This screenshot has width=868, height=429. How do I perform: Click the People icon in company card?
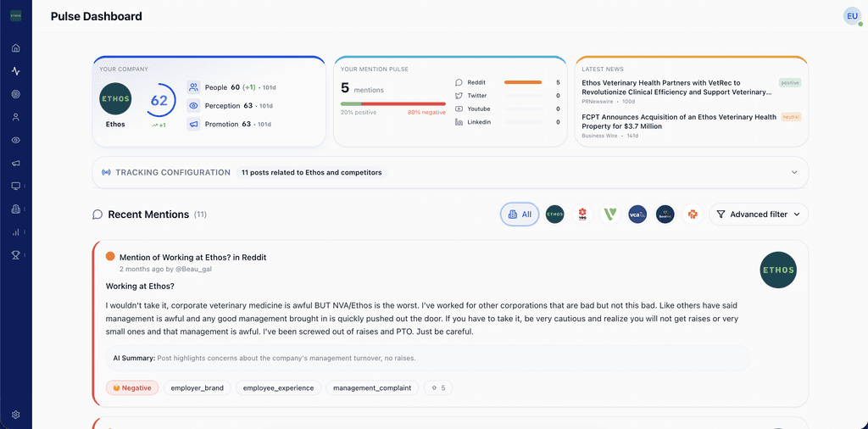click(193, 87)
